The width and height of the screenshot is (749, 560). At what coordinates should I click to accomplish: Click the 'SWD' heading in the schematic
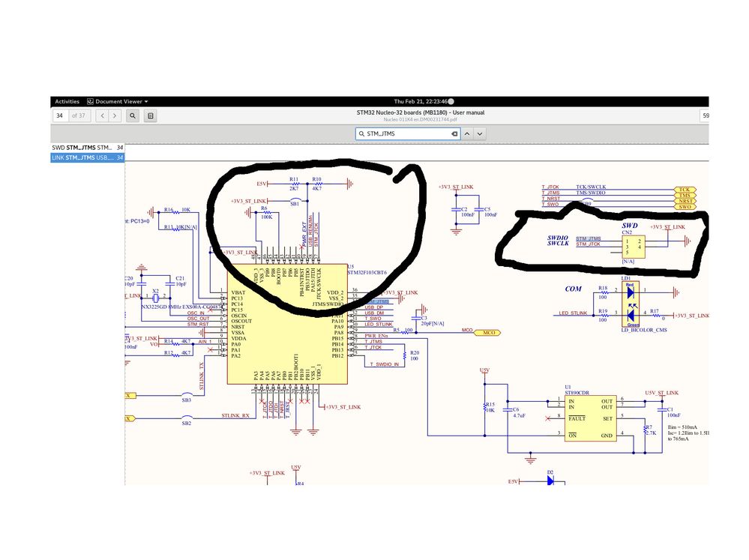(630, 226)
